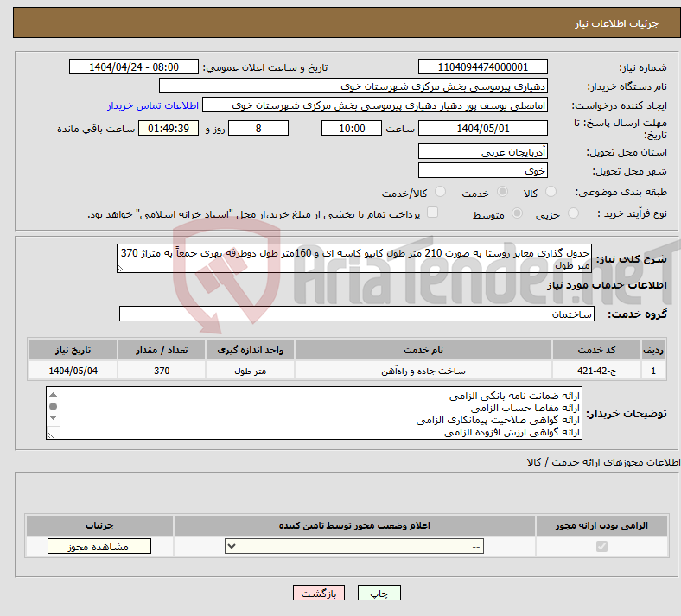The width and height of the screenshot is (681, 616).
Task: Click the شرح کلی نیاز description textarea
Action: pos(354,258)
